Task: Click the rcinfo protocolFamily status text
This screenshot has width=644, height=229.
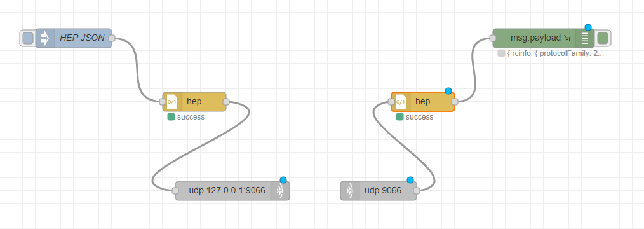Action: (556, 53)
